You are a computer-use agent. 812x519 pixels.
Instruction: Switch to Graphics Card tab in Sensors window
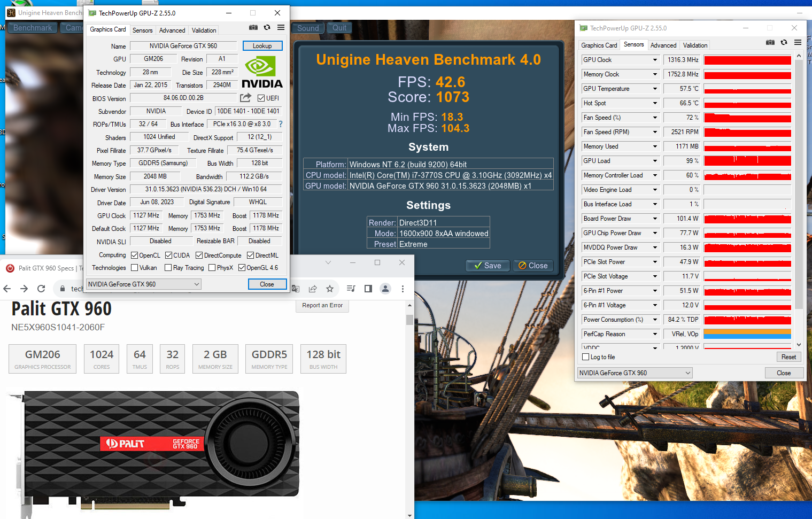599,45
